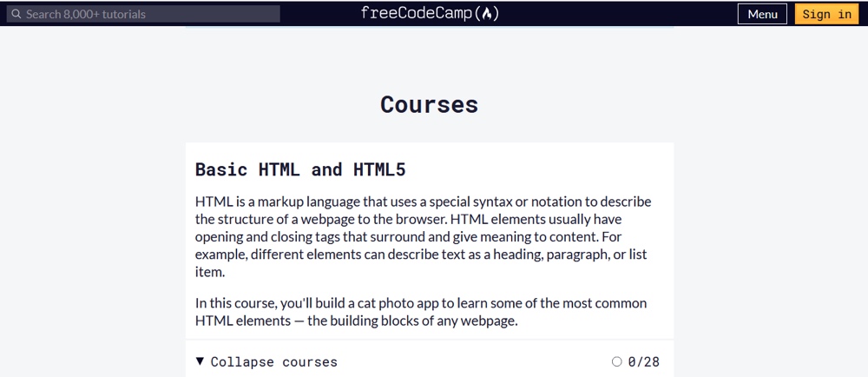The width and height of the screenshot is (868, 377).
Task: Click the Courses page heading
Action: pos(429,104)
